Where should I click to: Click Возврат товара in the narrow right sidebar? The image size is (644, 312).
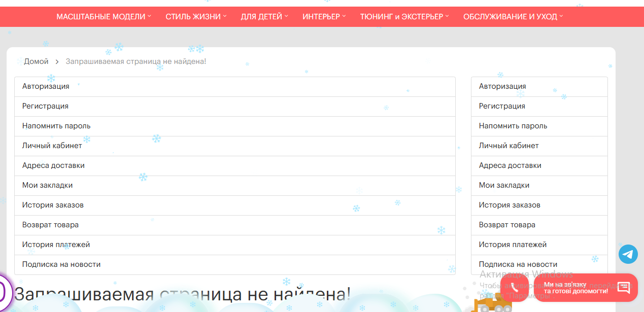[539, 225]
